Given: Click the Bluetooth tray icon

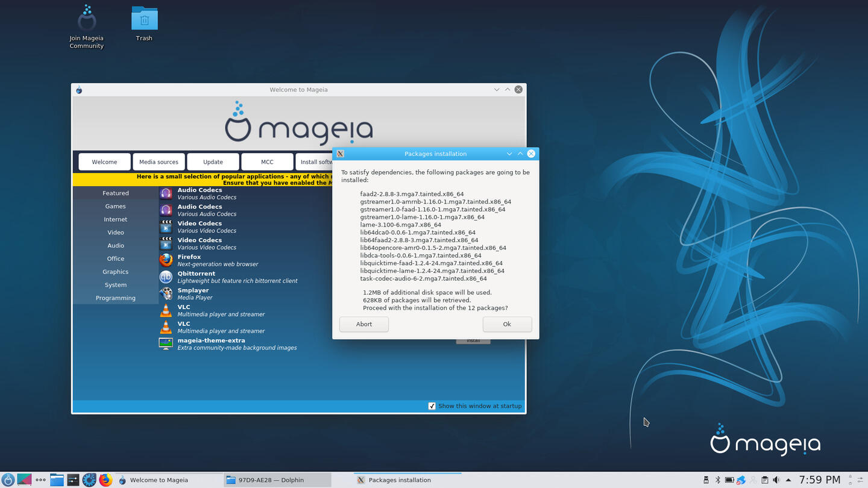Looking at the screenshot, I should pyautogui.click(x=717, y=480).
